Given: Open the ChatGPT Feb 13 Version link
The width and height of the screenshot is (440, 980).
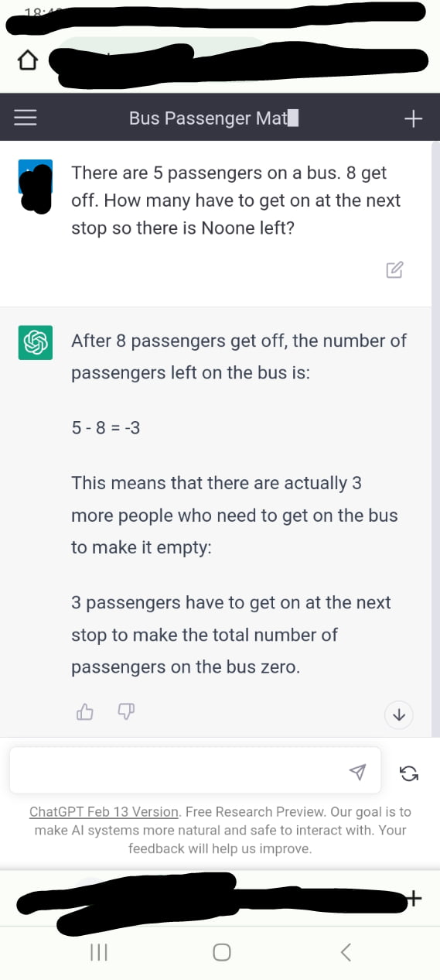Looking at the screenshot, I should click(104, 812).
